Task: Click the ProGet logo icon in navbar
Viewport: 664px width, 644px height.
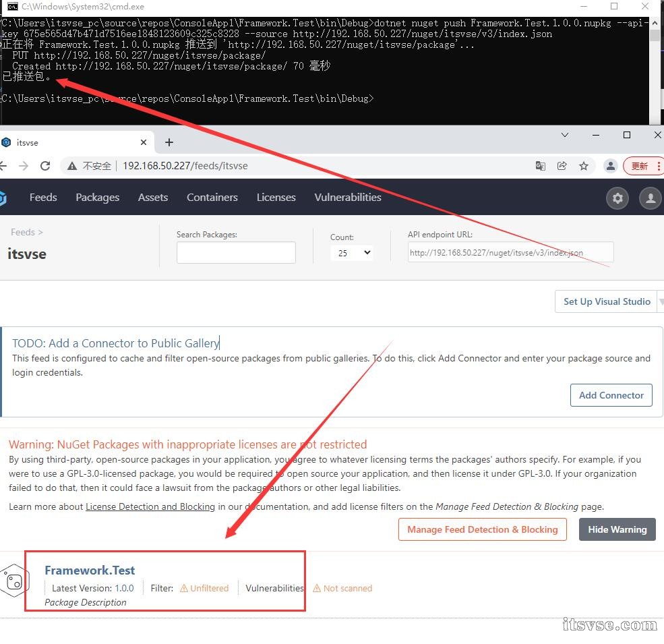Action: [3, 198]
